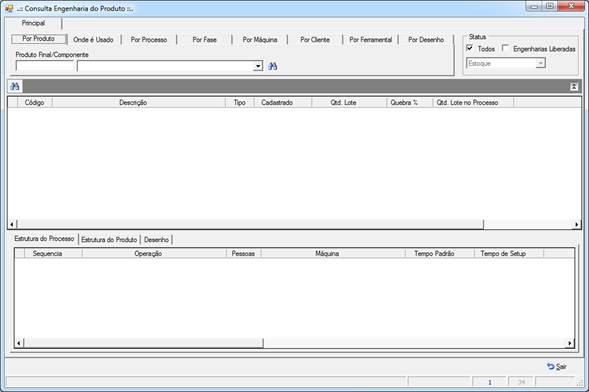
Task: Click the application icon in title bar
Action: pos(9,8)
